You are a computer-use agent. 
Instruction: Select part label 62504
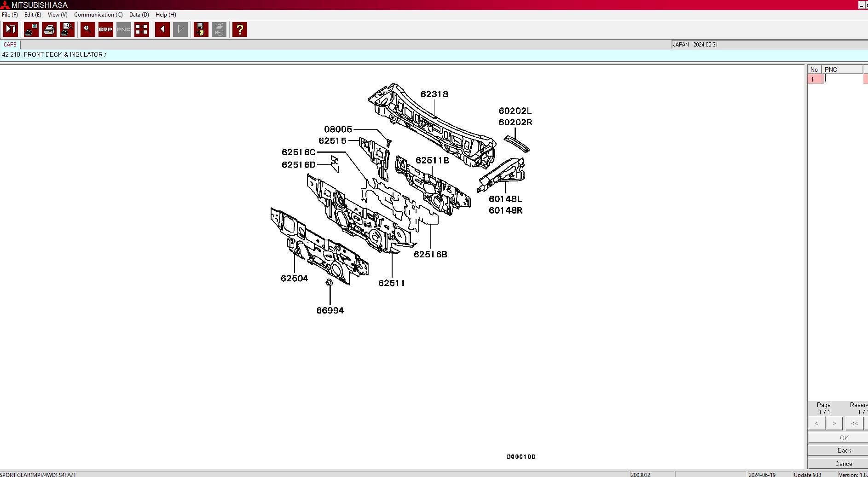click(294, 279)
